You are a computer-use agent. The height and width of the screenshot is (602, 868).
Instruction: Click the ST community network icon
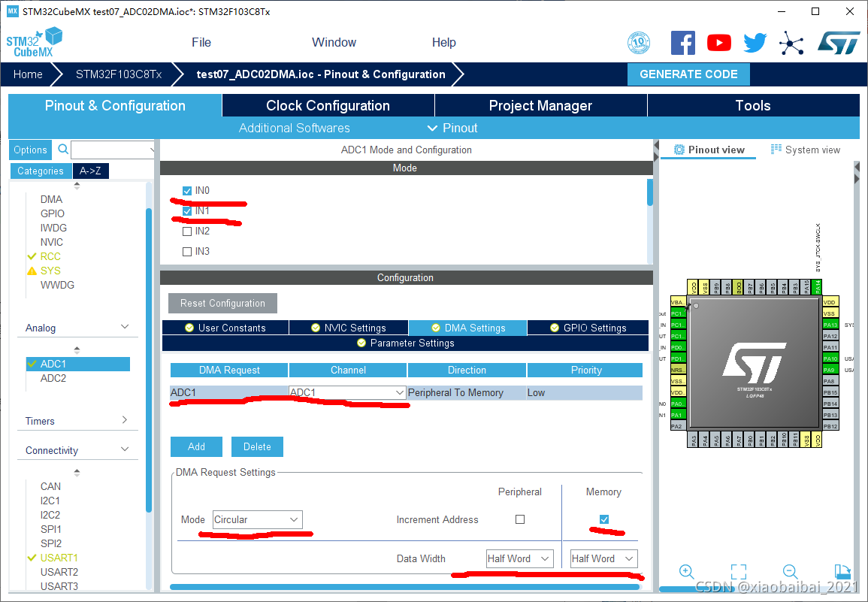[791, 43]
